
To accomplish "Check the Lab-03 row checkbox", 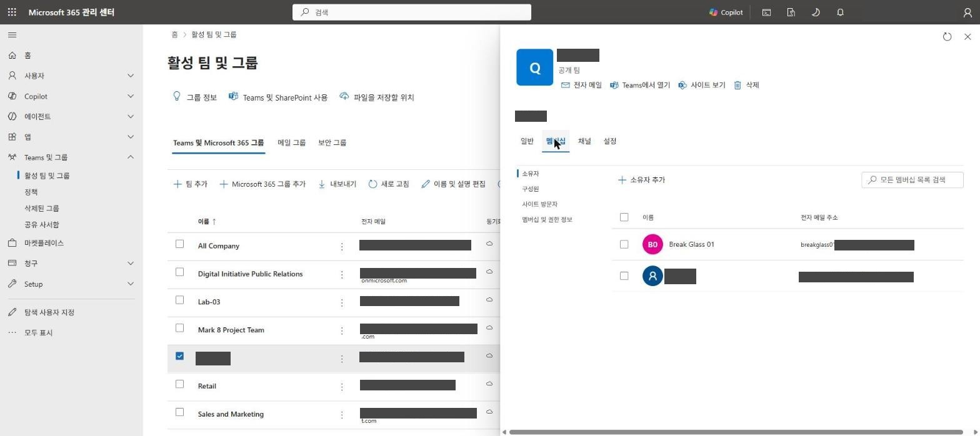I will pyautogui.click(x=179, y=300).
